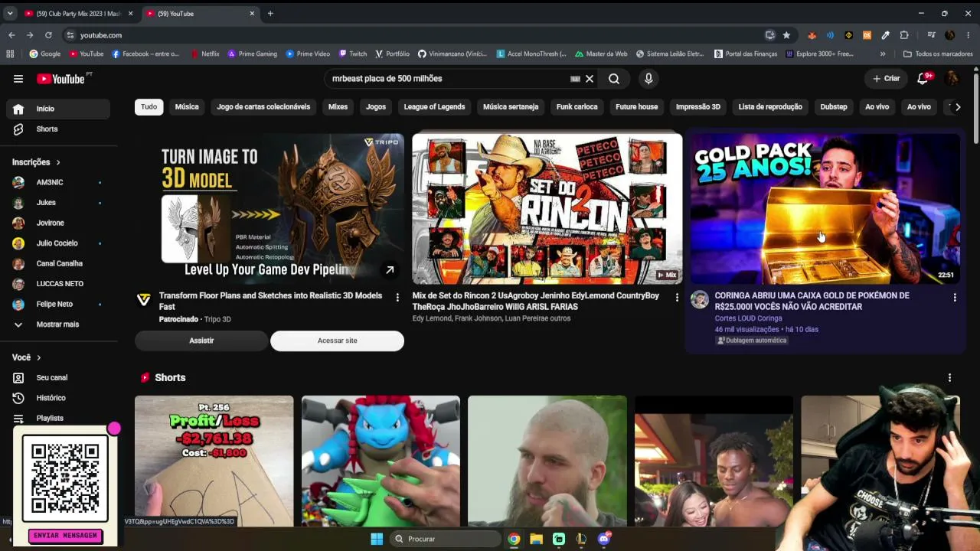Select the Música filter chip
Viewport: 980px width, 551px height.
click(x=187, y=107)
